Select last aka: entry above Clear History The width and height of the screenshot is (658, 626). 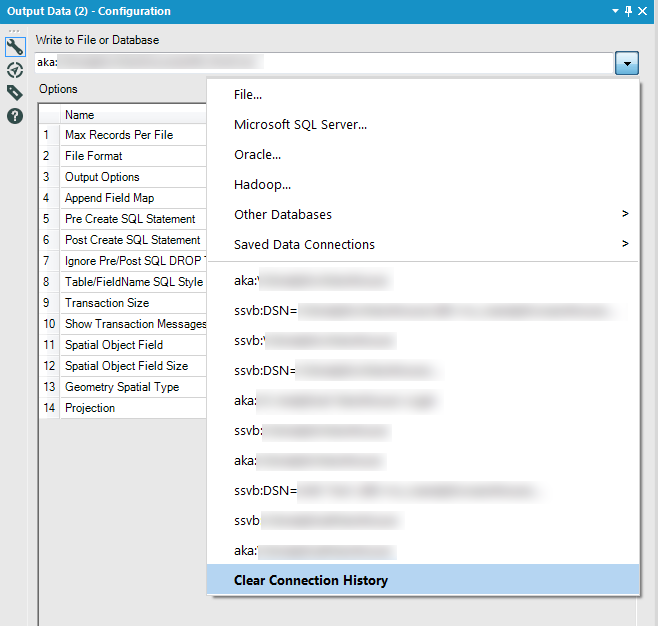point(423,550)
